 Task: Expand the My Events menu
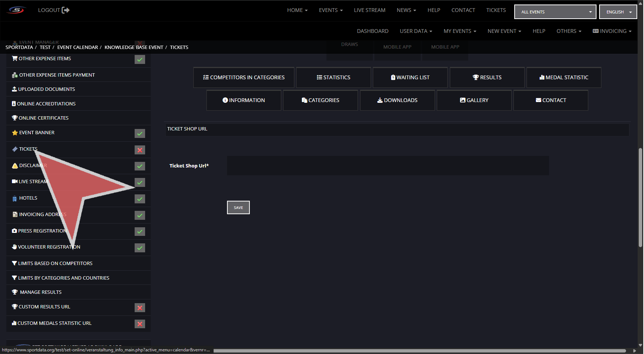pyautogui.click(x=460, y=31)
